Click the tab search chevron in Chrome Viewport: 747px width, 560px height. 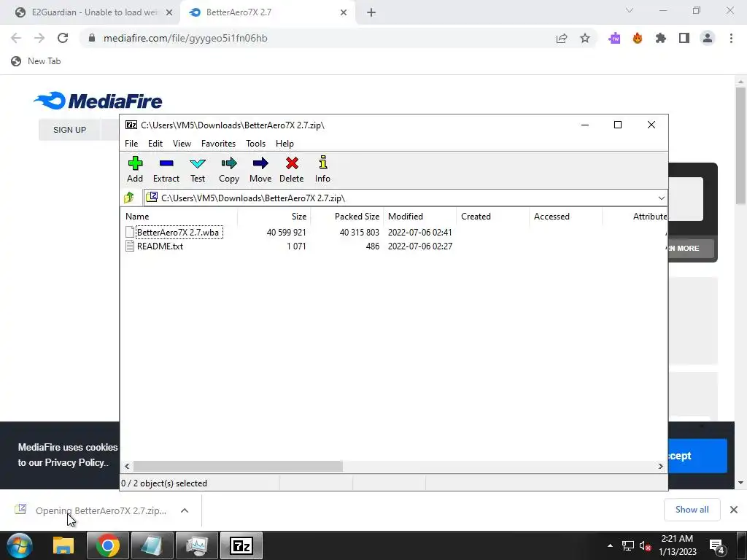pos(630,10)
